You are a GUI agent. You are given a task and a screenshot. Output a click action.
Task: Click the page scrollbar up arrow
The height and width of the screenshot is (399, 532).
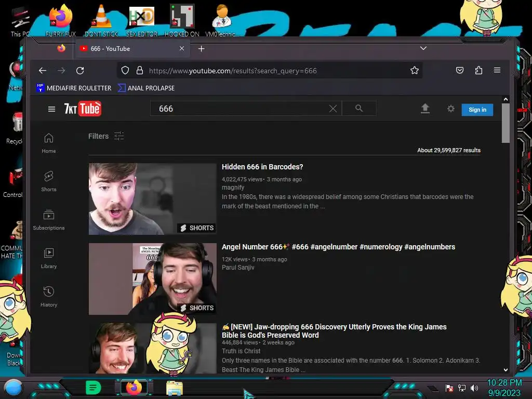tap(506, 99)
